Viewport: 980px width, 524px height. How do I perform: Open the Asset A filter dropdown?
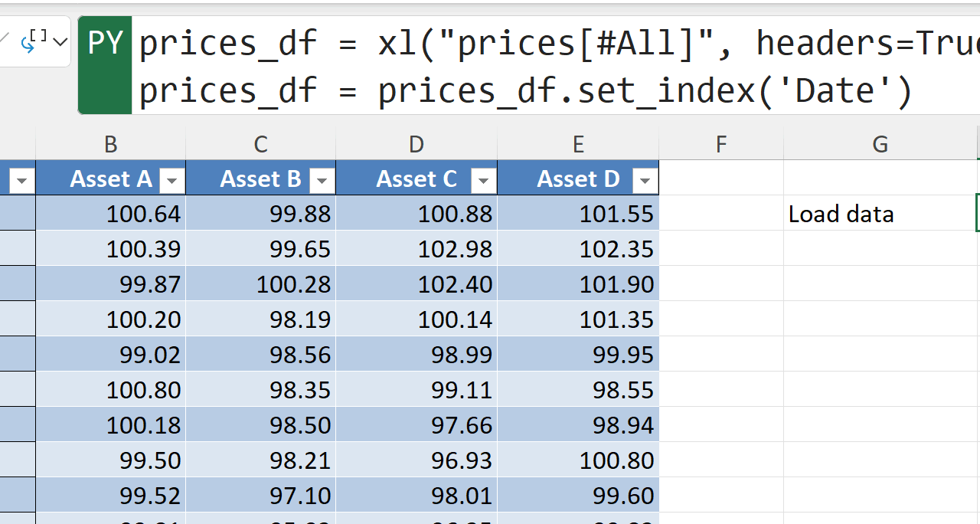(x=171, y=181)
